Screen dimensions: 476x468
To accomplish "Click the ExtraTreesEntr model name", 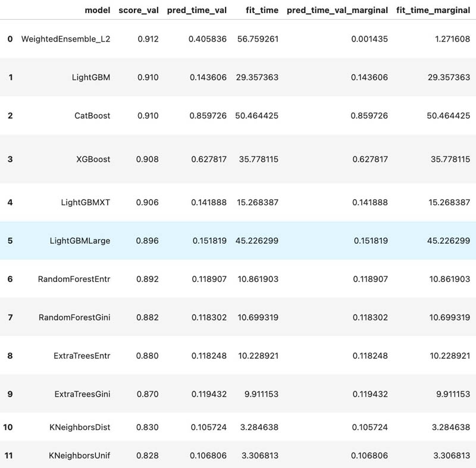I will [x=82, y=356].
